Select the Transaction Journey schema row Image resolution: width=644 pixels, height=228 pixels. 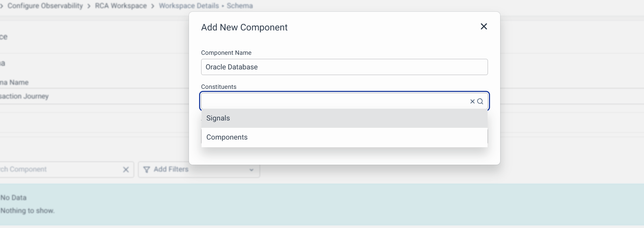(x=24, y=97)
